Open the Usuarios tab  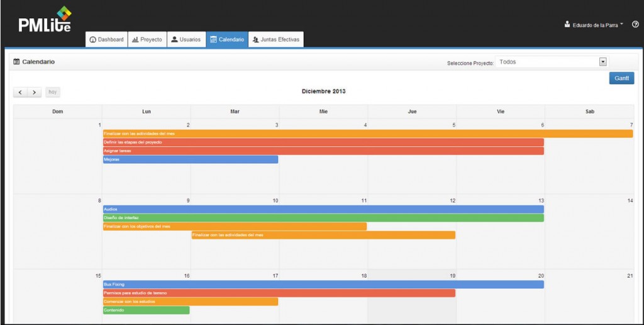click(186, 40)
